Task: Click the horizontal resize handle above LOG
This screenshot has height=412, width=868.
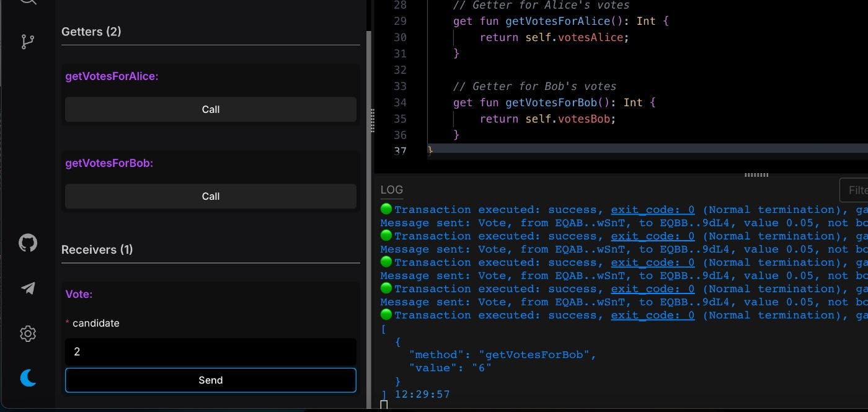Action: [756, 175]
